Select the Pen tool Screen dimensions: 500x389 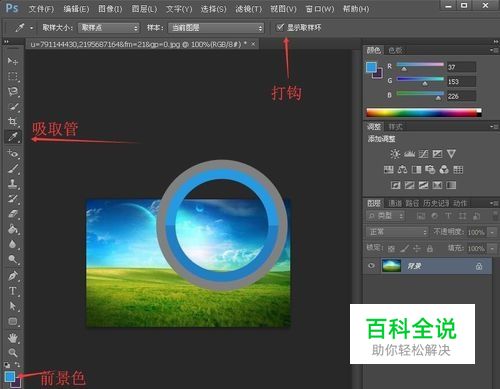(x=13, y=276)
